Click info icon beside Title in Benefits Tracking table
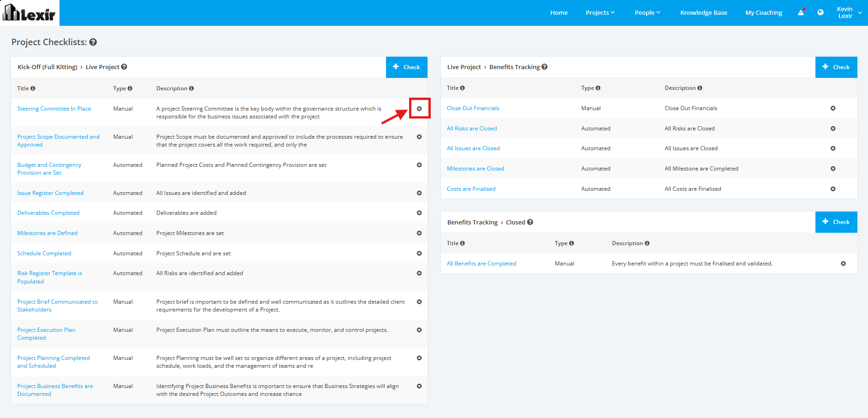This screenshot has width=868, height=418. click(463, 88)
